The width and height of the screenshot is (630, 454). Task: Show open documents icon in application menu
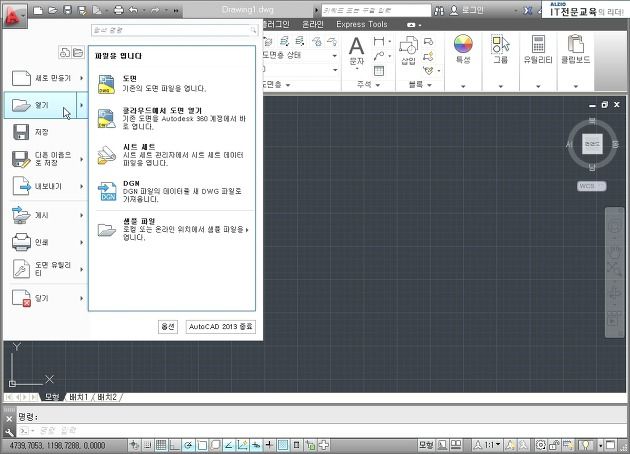click(78, 52)
